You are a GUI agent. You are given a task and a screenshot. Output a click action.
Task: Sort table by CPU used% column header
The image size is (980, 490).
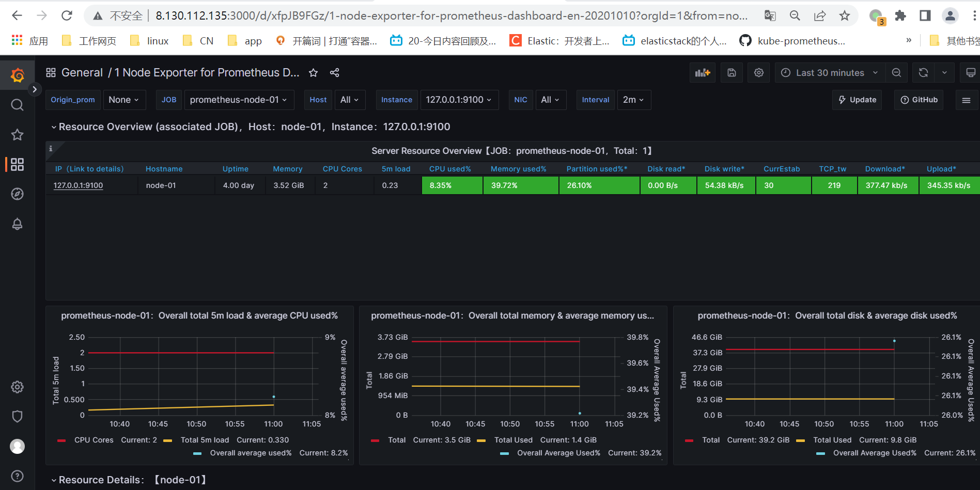pos(450,169)
